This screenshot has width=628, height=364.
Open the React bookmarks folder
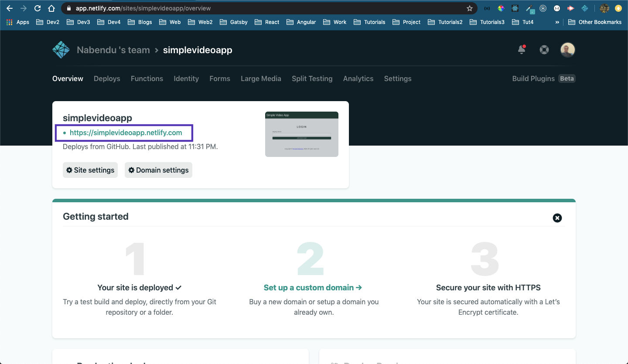[267, 22]
